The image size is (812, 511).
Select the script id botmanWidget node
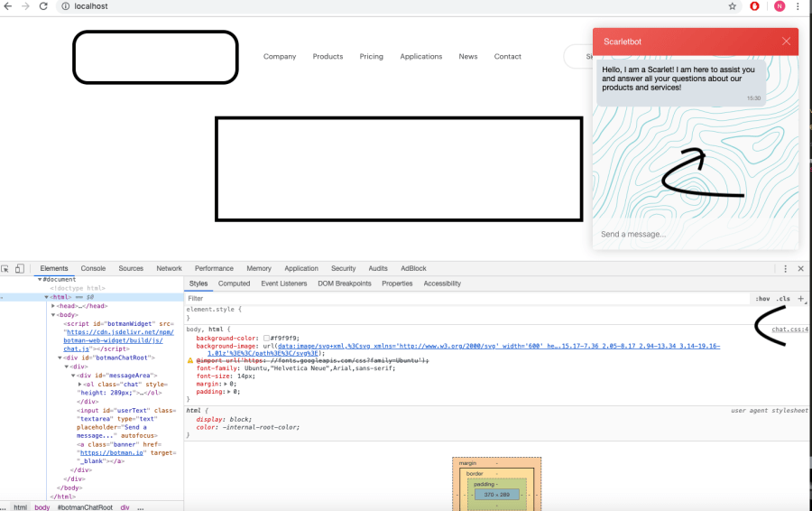click(118, 337)
